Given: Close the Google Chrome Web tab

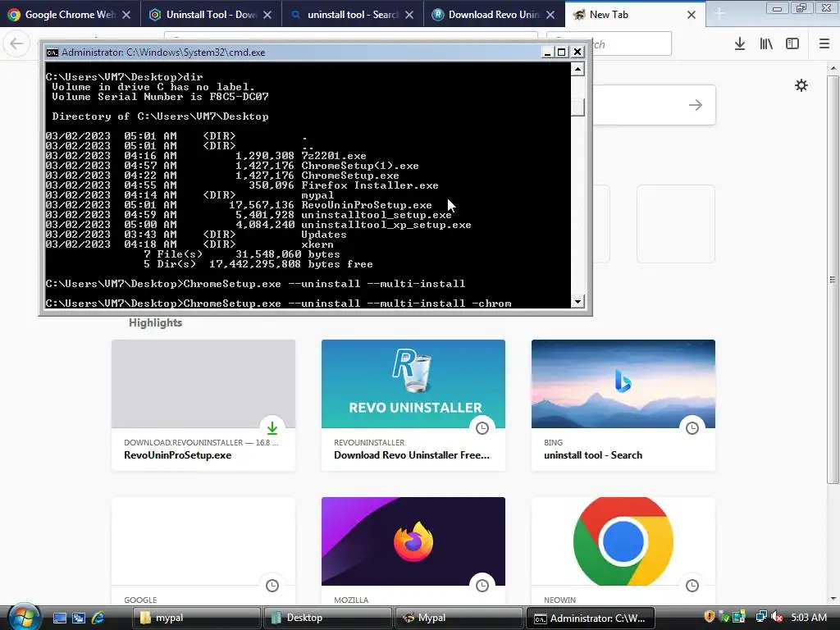Looking at the screenshot, I should pos(126,15).
